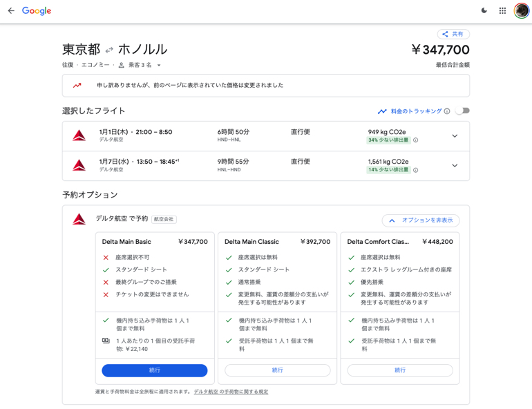Click the 共有 share button

453,34
